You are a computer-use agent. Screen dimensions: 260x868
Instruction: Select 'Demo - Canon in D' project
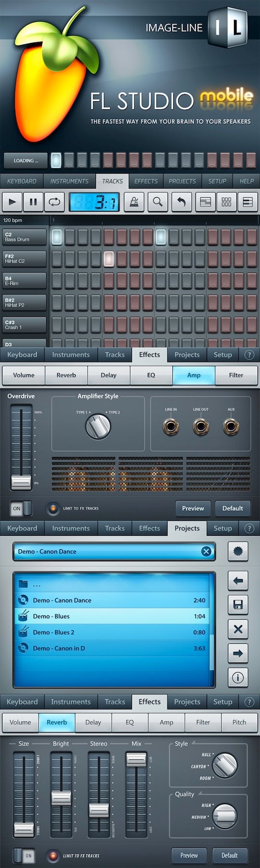(112, 648)
